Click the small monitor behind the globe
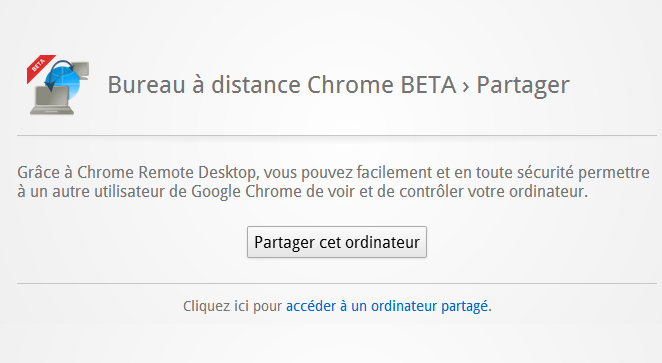 (x=81, y=70)
